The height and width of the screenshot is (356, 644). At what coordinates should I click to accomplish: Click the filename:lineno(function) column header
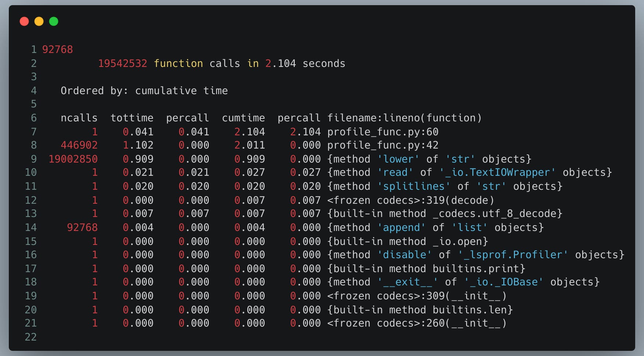click(404, 118)
